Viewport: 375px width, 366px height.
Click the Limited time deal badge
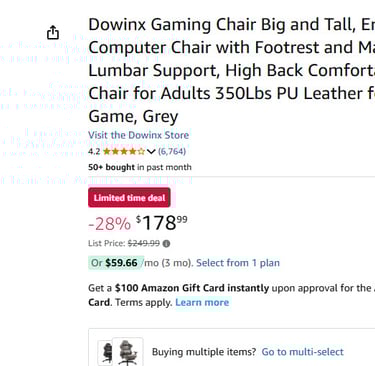(x=129, y=198)
